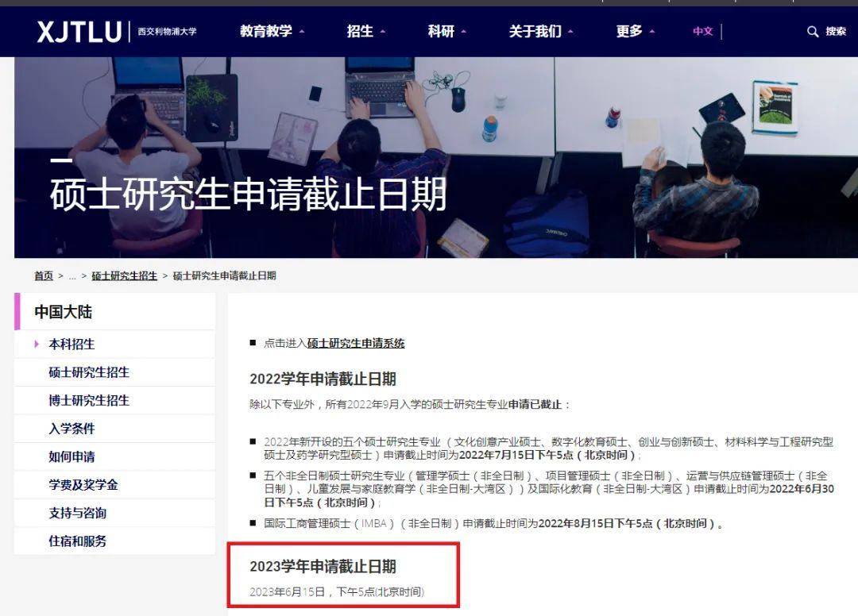Open the 更多 navigation menu
Image resolution: width=858 pixels, height=616 pixels.
coord(635,32)
